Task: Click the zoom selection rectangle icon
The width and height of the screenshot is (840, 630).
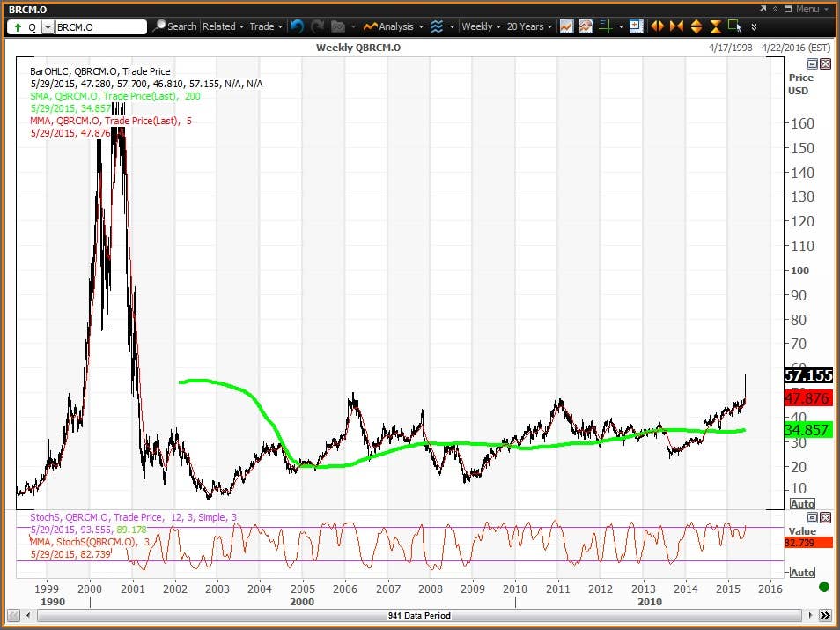Action: click(735, 26)
